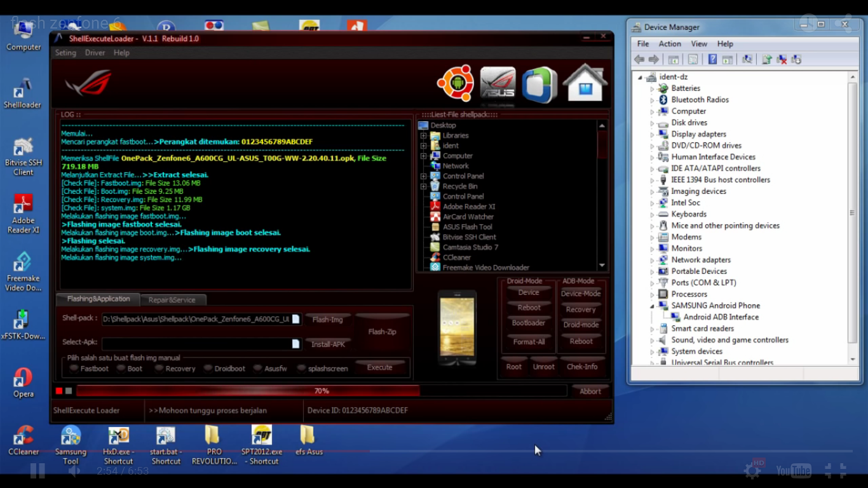The height and width of the screenshot is (488, 868).
Task: Select ASUS Flash Tool in file list
Action: (468, 227)
